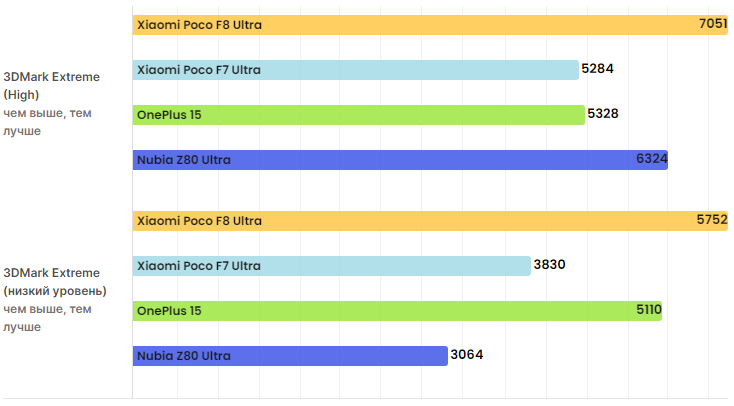
Task: Click the 3DMark Extreme (High) axis label
Action: [x=52, y=85]
